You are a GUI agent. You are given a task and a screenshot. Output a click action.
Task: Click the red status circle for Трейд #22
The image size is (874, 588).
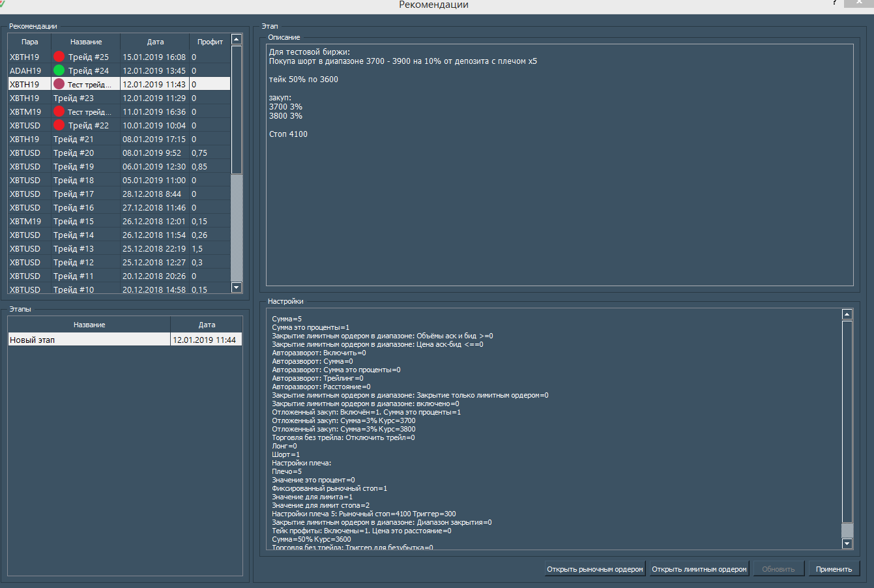59,125
